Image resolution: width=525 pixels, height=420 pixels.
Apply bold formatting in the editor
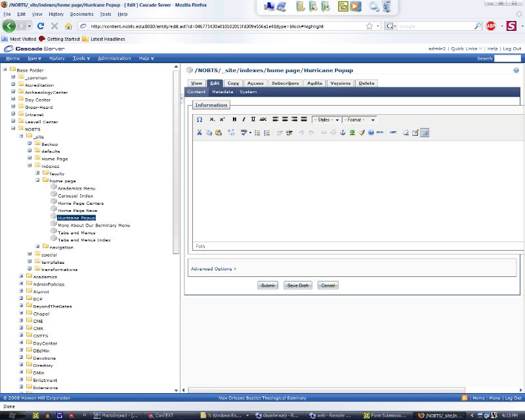click(234, 119)
